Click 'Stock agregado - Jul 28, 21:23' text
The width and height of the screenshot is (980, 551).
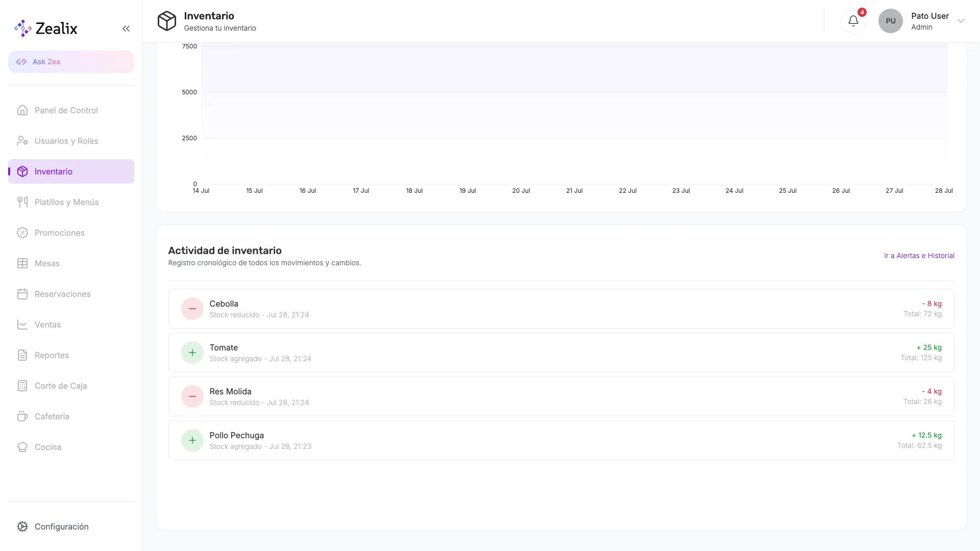[260, 446]
